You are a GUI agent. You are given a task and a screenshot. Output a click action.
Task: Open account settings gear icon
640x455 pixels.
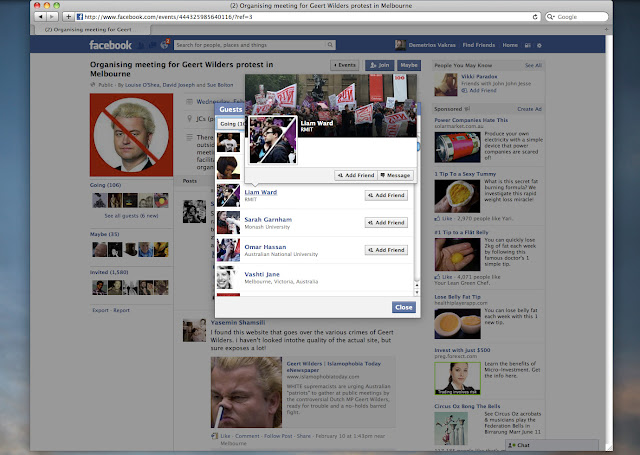point(539,45)
